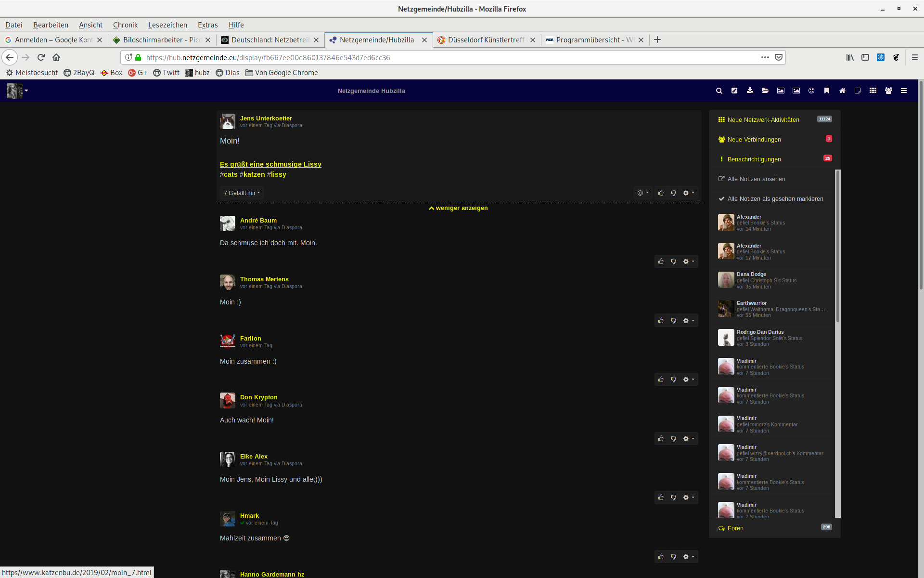This screenshot has width=924, height=578.
Task: Open the Datei menu
Action: tap(13, 25)
